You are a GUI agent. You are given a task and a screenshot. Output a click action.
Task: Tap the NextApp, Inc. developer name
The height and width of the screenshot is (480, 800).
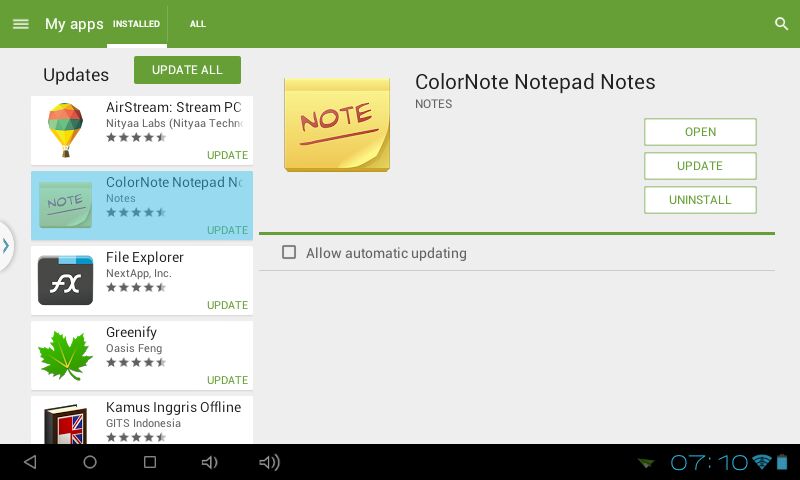(x=139, y=273)
